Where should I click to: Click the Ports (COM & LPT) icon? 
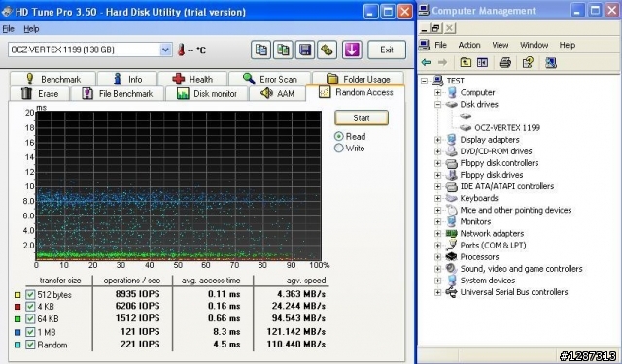[x=451, y=246]
